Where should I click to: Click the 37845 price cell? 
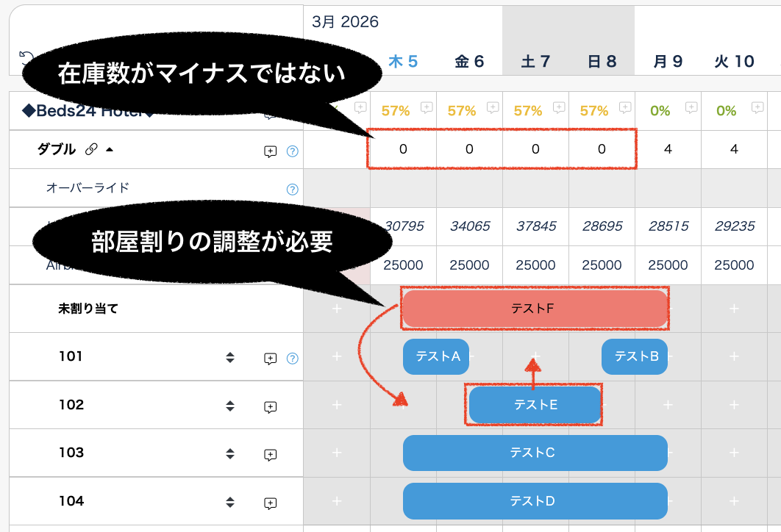[535, 226]
